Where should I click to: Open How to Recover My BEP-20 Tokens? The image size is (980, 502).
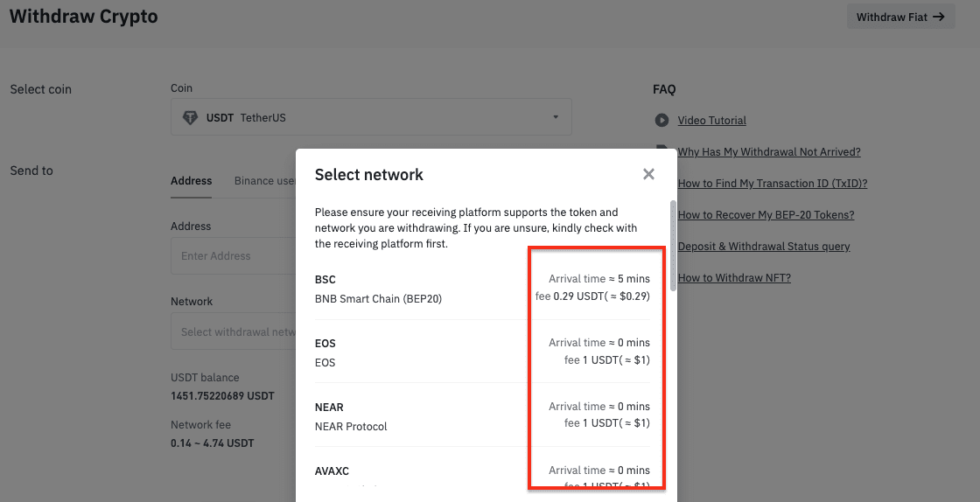tap(766, 215)
